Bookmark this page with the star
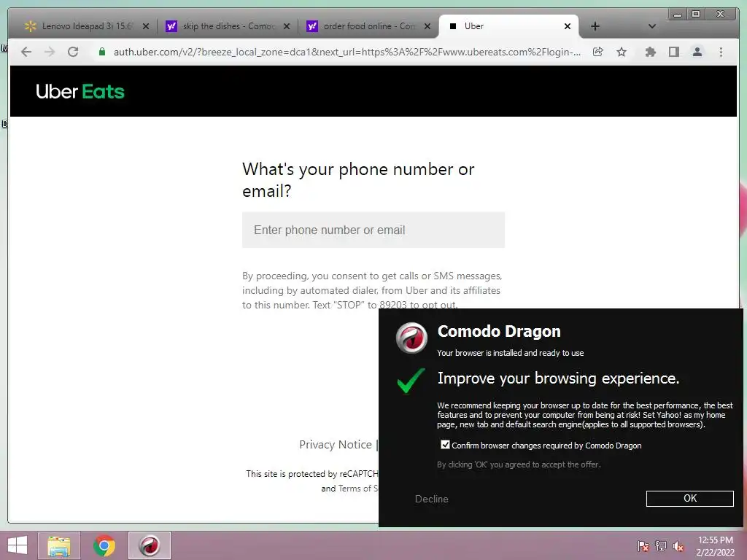Screen dimensions: 747x560 coord(622,52)
